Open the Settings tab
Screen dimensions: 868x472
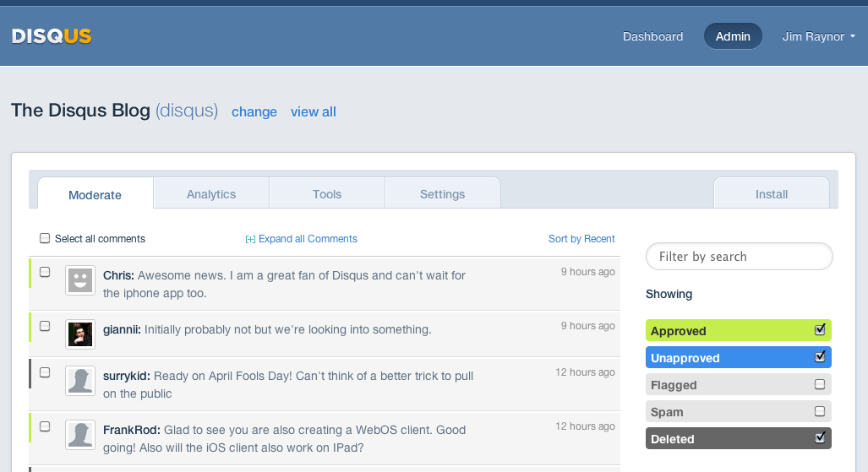point(442,194)
